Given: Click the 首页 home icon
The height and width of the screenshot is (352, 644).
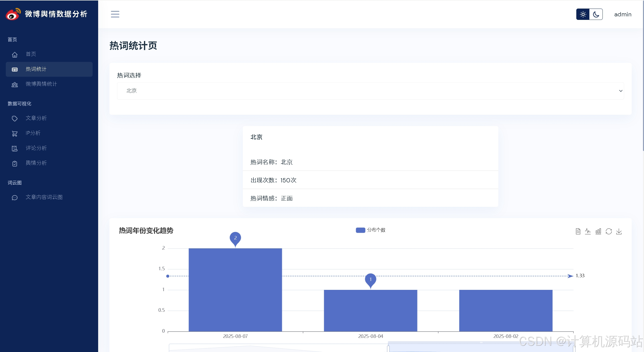Looking at the screenshot, I should (x=15, y=54).
